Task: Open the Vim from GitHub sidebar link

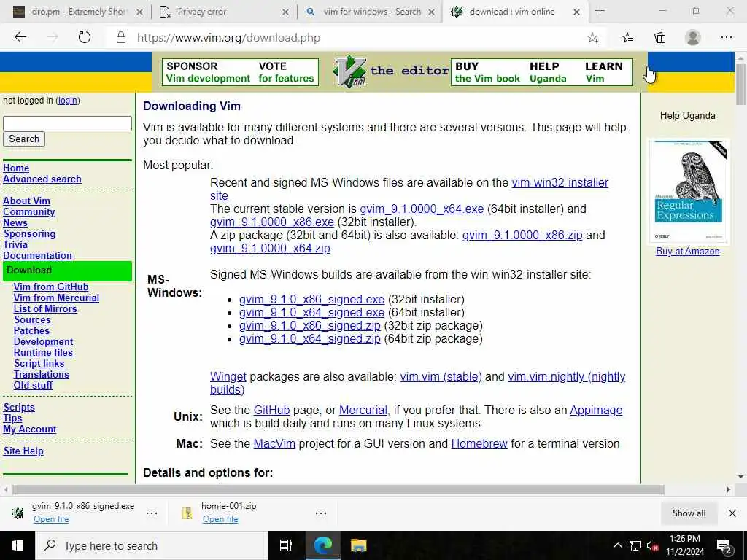Action: pyautogui.click(x=51, y=287)
